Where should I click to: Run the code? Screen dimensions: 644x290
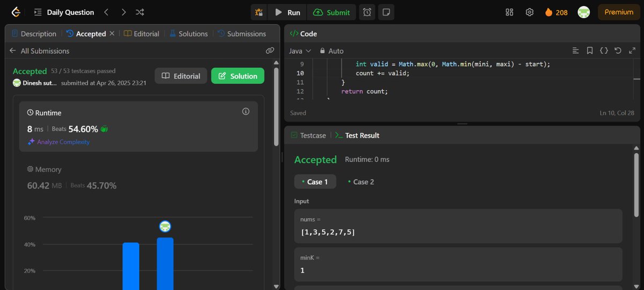coord(287,12)
